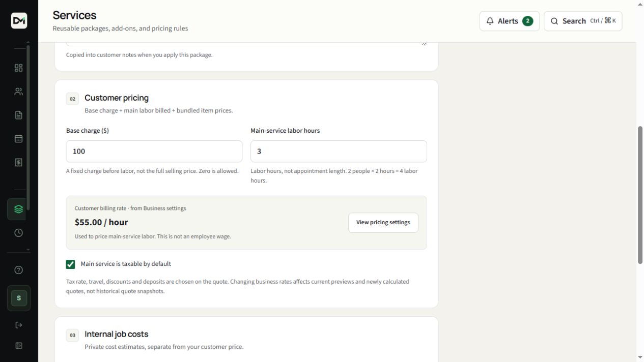
Task: Open the document icon in sidebar
Action: (19, 115)
